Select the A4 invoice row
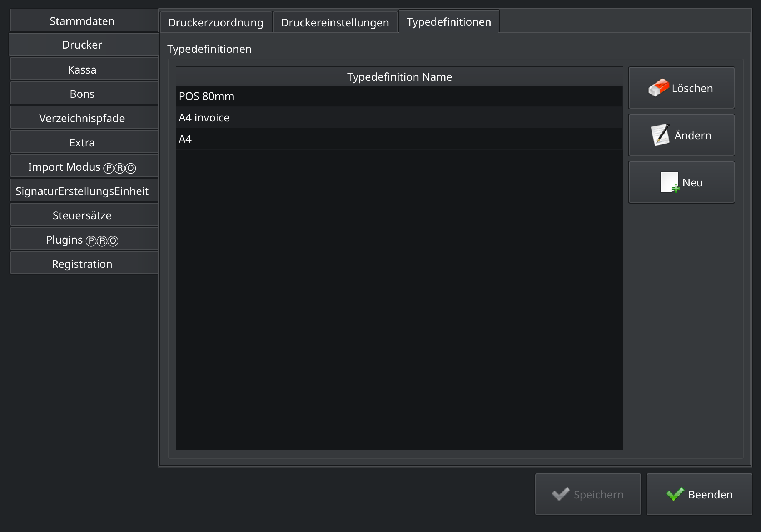Viewport: 761px width, 532px height. [x=399, y=117]
